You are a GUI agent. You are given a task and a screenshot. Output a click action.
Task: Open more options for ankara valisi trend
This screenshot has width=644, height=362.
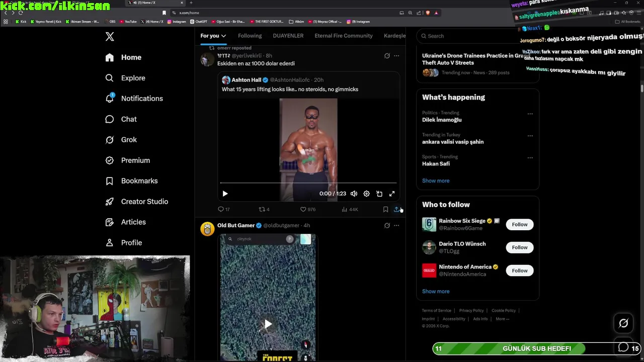coord(530,136)
